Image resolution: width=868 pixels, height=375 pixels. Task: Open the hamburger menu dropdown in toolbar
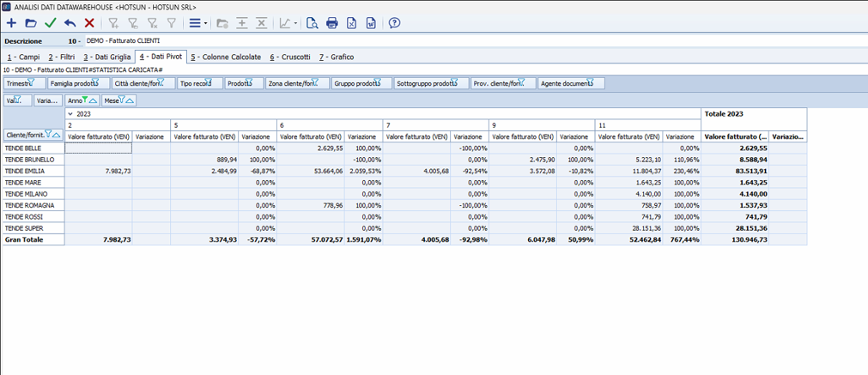coord(197,23)
